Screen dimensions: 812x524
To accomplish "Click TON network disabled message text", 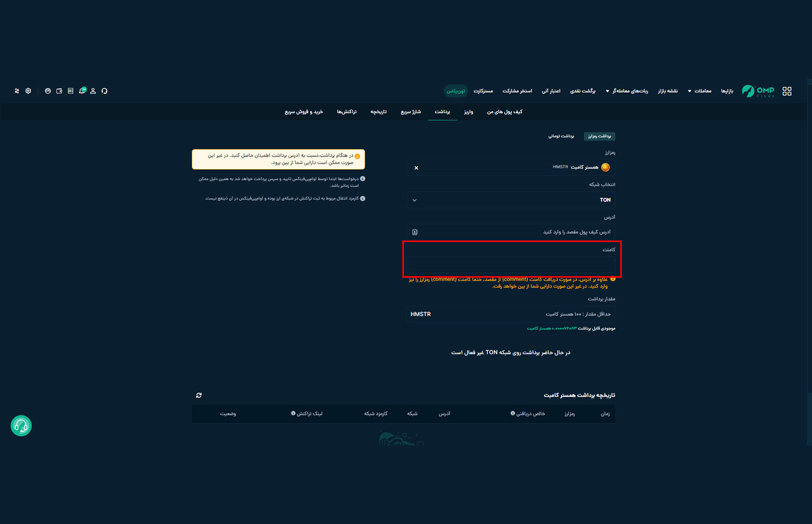I will (511, 353).
